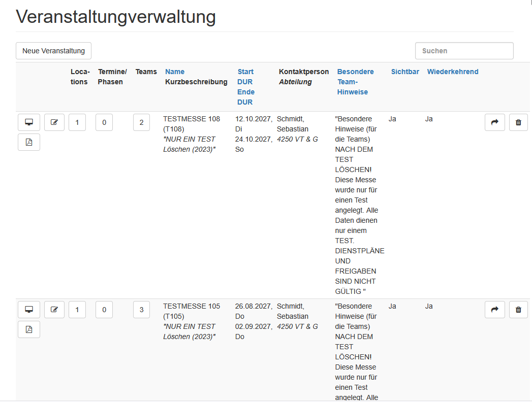The image size is (532, 402).
Task: Edit TESTMESSE 108 with the pencil icon
Action: [54, 122]
